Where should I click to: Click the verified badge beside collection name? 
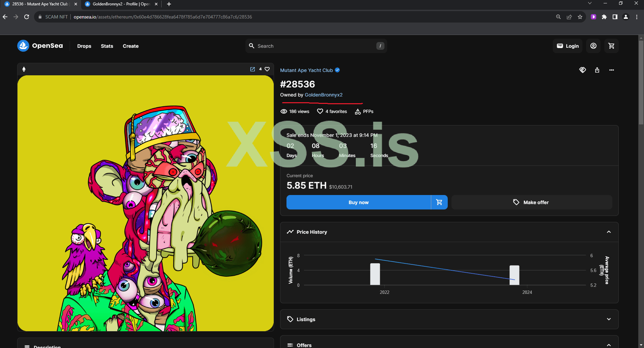(337, 70)
